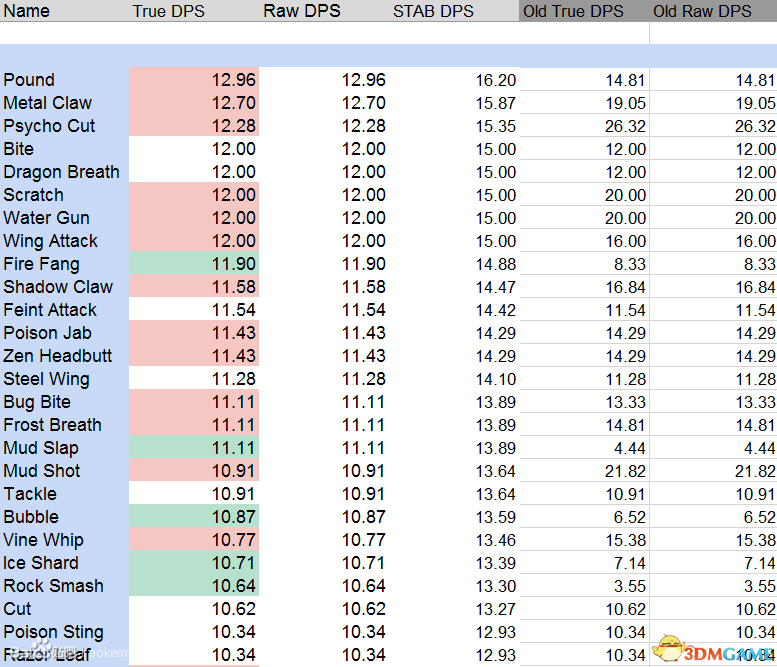Select the Psycho Cut name cell
The width and height of the screenshot is (777, 667).
(49, 126)
